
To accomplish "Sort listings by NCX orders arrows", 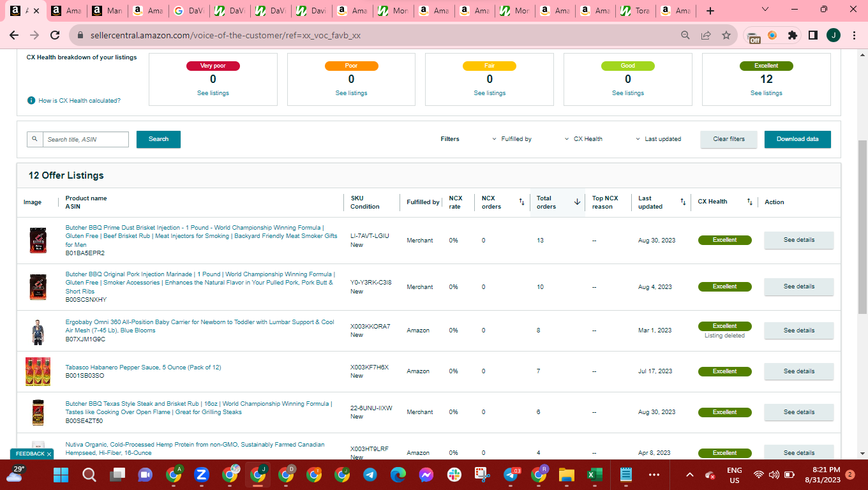I will [x=521, y=202].
